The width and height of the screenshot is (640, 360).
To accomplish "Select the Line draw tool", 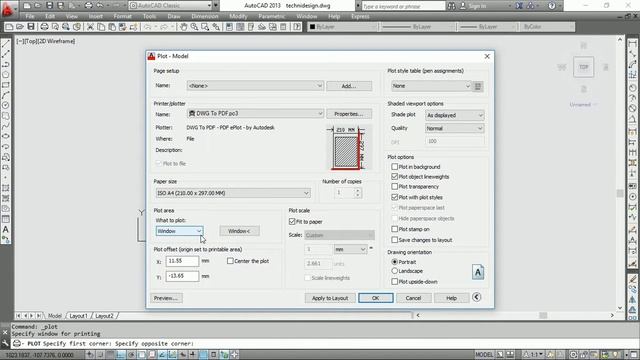I will pos(6,44).
